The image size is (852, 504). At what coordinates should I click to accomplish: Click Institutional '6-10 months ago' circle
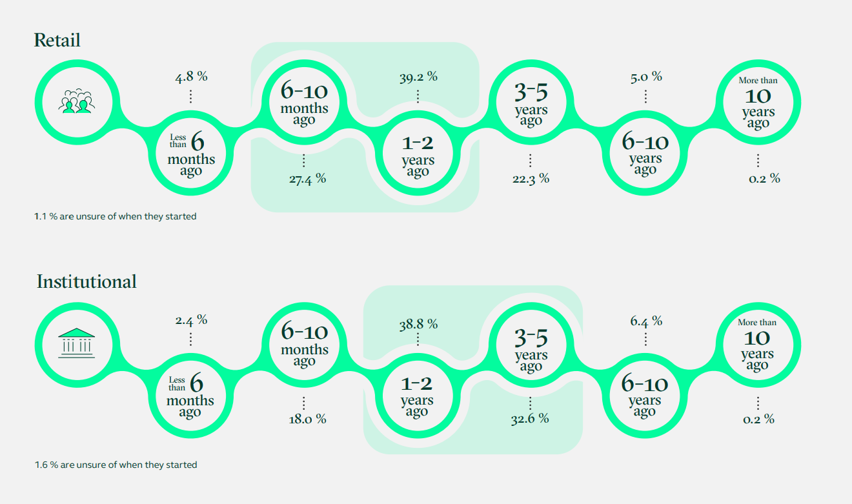[304, 345]
